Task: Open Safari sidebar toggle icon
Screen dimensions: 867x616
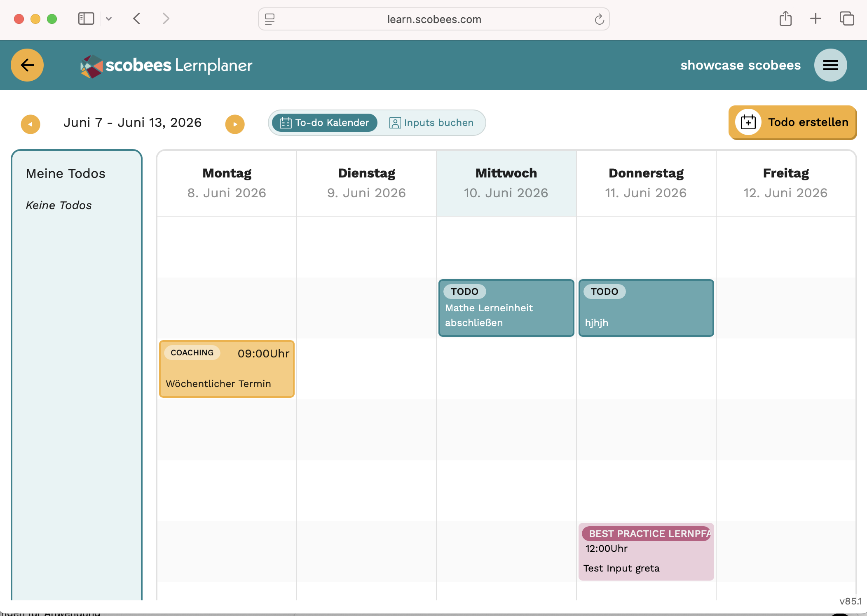Action: pos(86,19)
